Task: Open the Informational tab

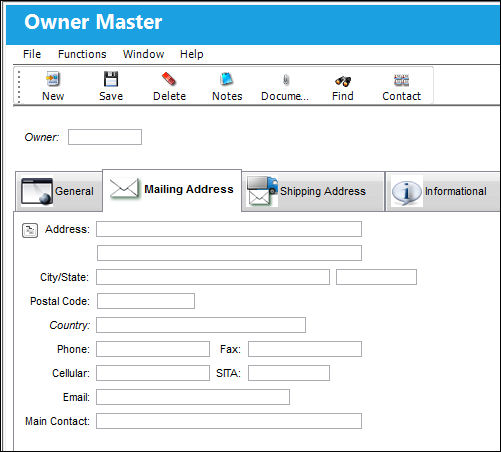Action: pyautogui.click(x=443, y=191)
